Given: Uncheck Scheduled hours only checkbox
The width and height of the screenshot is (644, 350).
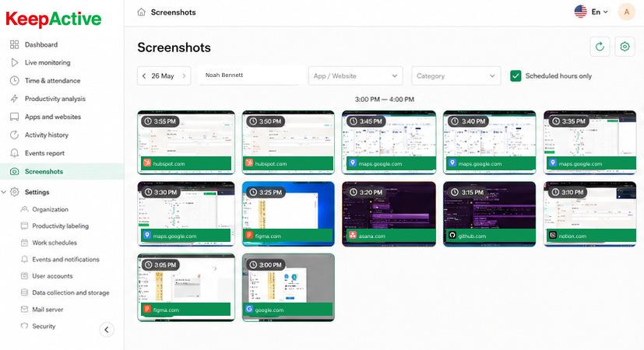Looking at the screenshot, I should point(516,76).
